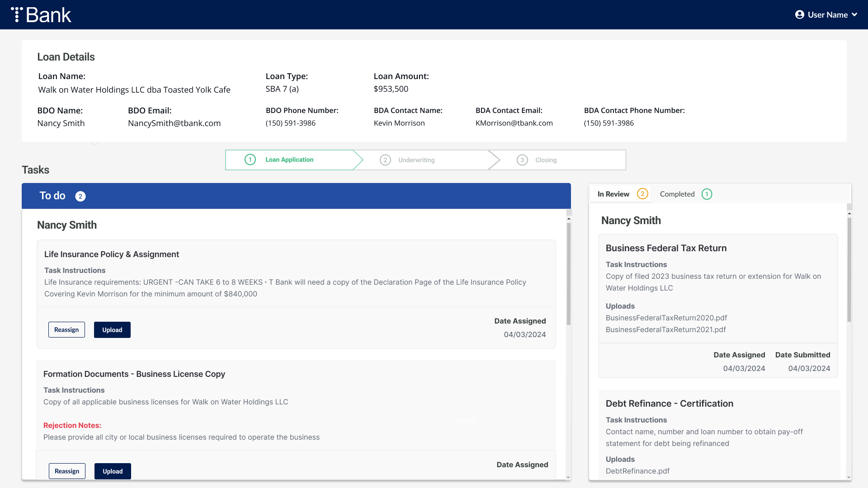Click the T Bank logo

[41, 15]
